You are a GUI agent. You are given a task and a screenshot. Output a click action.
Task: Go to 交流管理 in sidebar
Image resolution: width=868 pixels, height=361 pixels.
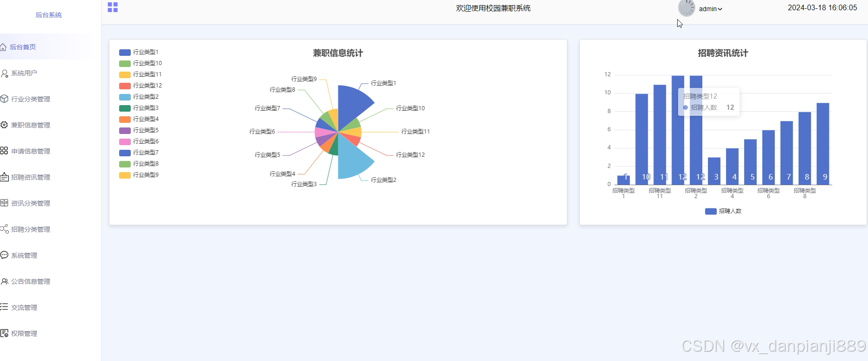(x=50, y=308)
